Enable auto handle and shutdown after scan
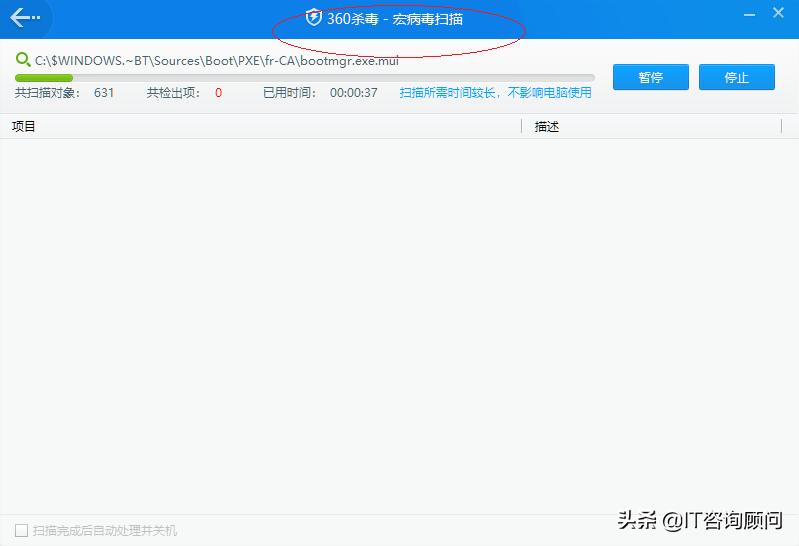This screenshot has height=546, width=799. click(21, 531)
